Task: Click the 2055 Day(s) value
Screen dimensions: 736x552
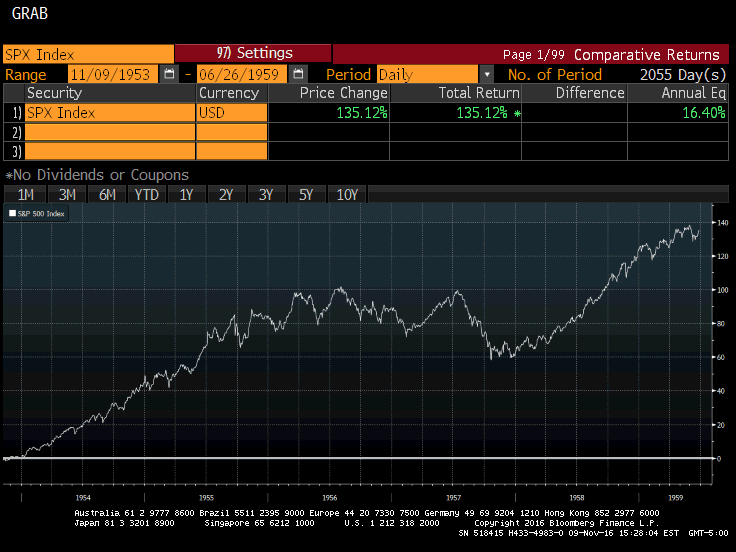Action: click(x=683, y=75)
